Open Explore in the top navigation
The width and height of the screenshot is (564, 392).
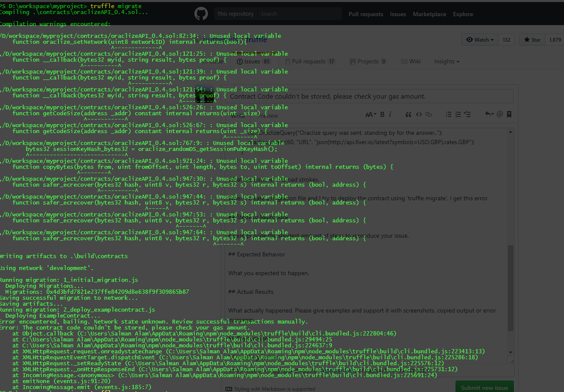point(463,14)
